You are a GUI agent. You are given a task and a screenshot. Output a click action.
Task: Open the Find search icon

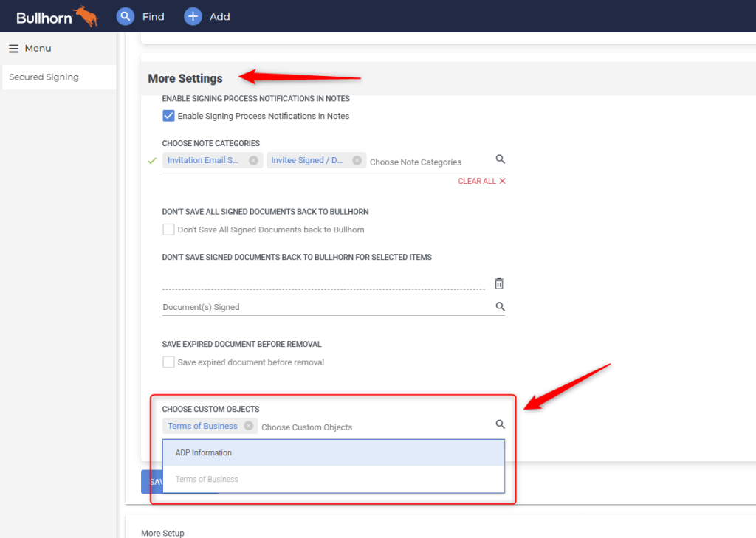(x=125, y=15)
